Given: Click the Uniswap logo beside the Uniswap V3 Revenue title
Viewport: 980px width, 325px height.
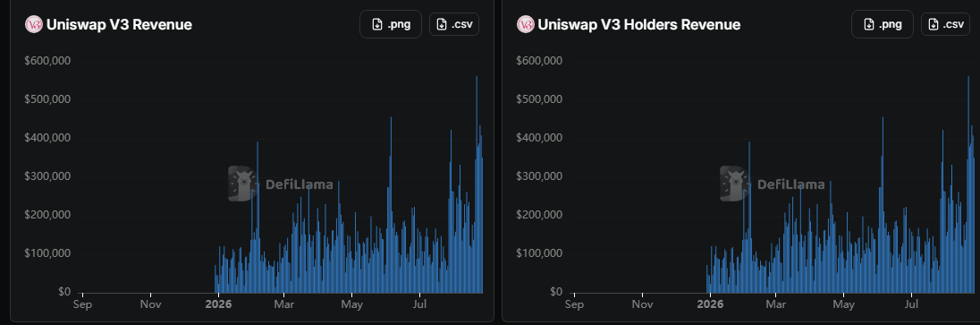Looking at the screenshot, I should coord(33,24).
